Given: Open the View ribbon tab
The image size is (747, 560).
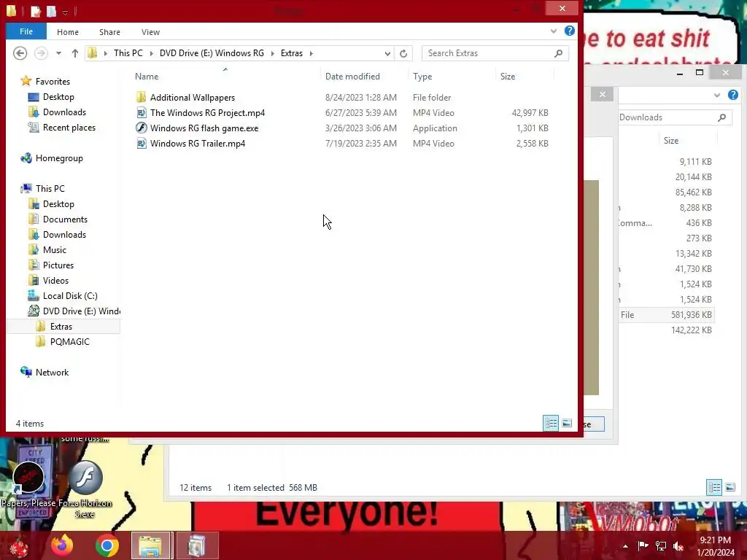Looking at the screenshot, I should click(x=150, y=32).
